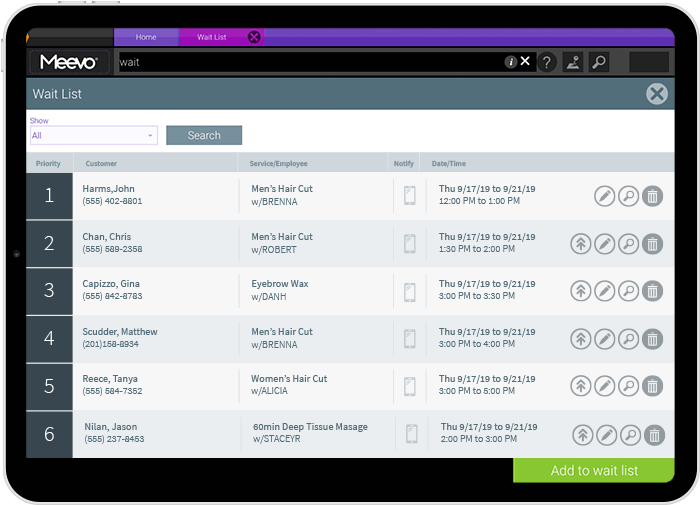The width and height of the screenshot is (700, 505).
Task: Click the search field containing 'wait'
Action: (310, 62)
